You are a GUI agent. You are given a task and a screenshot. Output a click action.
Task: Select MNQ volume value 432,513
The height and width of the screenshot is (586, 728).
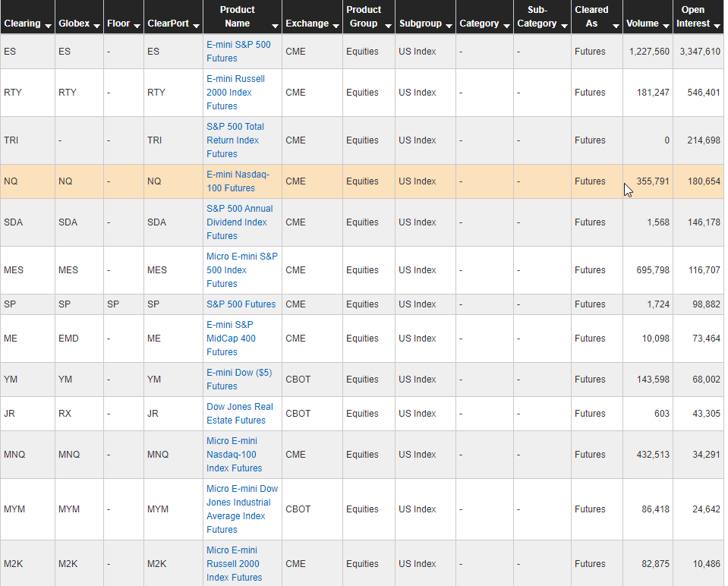[x=653, y=455]
